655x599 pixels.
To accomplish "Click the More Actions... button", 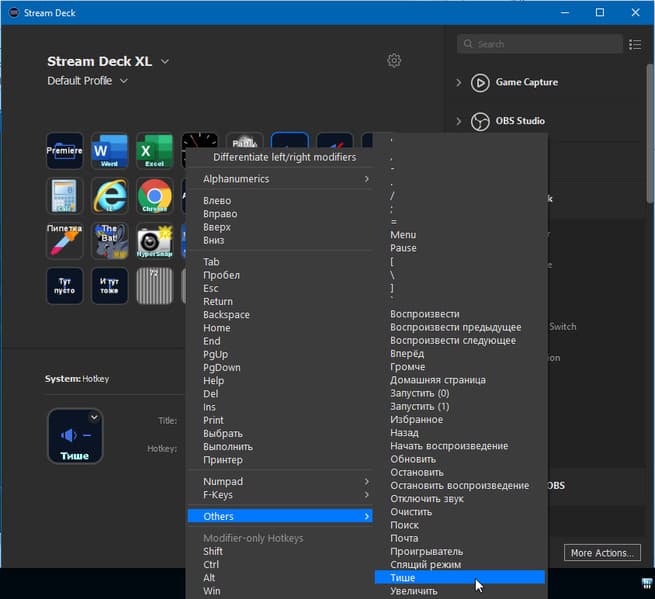I will (601, 553).
